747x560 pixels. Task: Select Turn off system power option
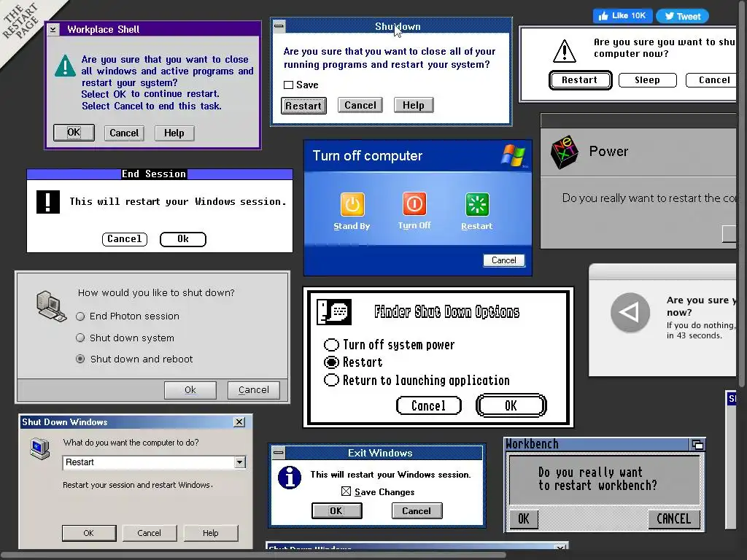point(331,344)
